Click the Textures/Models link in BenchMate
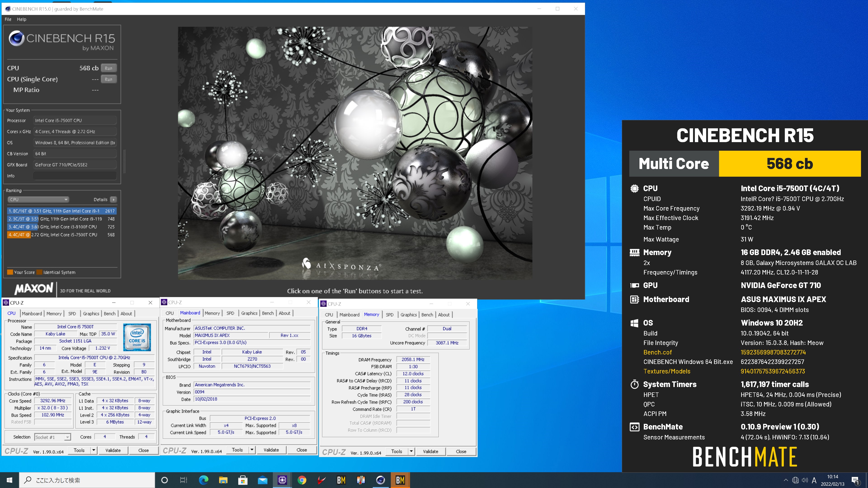This screenshot has height=488, width=868. point(667,371)
